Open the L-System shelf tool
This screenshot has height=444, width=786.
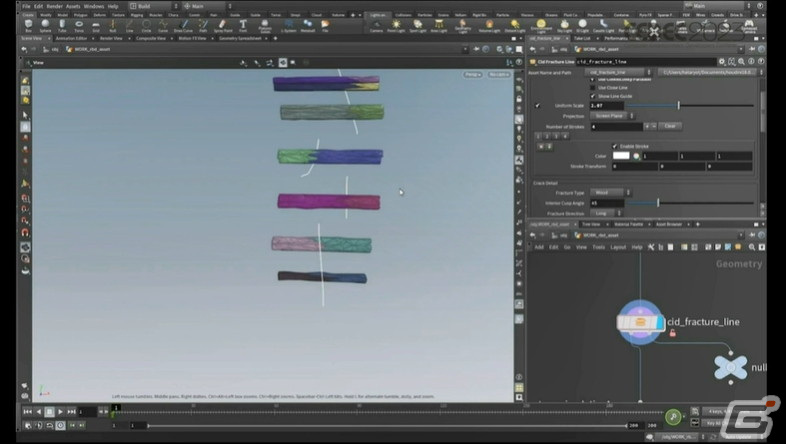289,25
